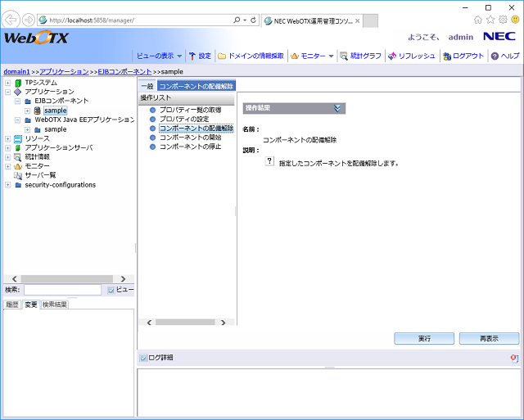Click the domain1 breadcrumb link
The width and height of the screenshot is (524, 420).
pos(16,72)
